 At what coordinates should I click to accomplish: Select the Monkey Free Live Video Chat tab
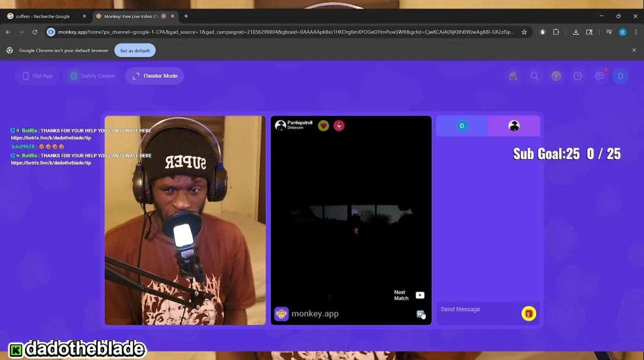[135, 16]
